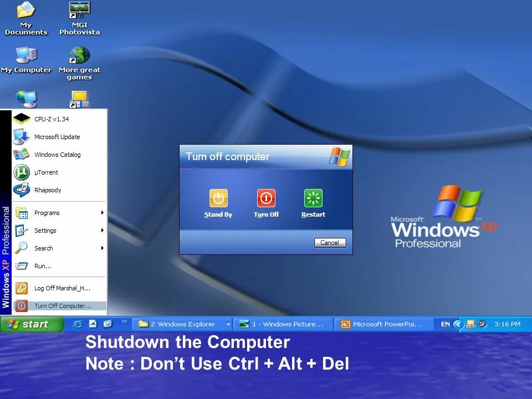Viewport: 532px width, 399px height.
Task: Switch to Microsoft PowerPoint taskbar button
Action: pyautogui.click(x=384, y=324)
